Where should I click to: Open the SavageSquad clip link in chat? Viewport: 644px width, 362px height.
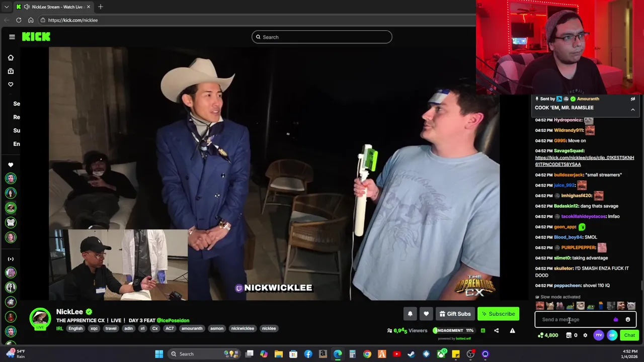point(584,161)
